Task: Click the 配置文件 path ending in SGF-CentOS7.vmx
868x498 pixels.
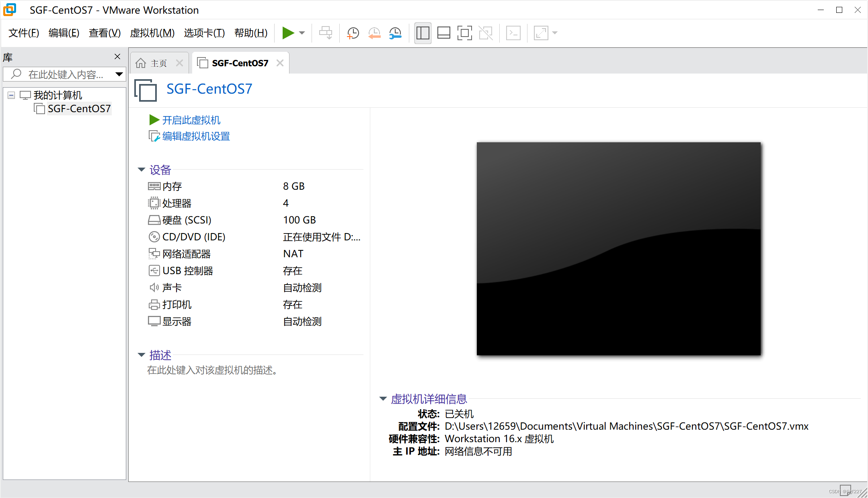Action: pyautogui.click(x=626, y=426)
